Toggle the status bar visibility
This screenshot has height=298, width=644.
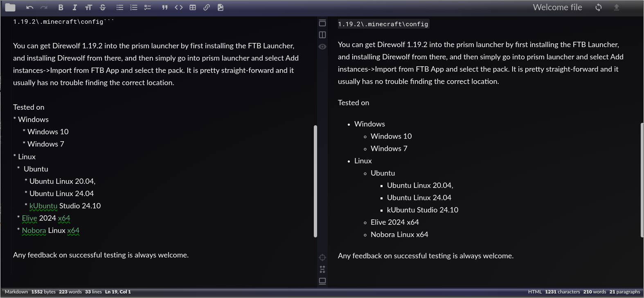322,281
